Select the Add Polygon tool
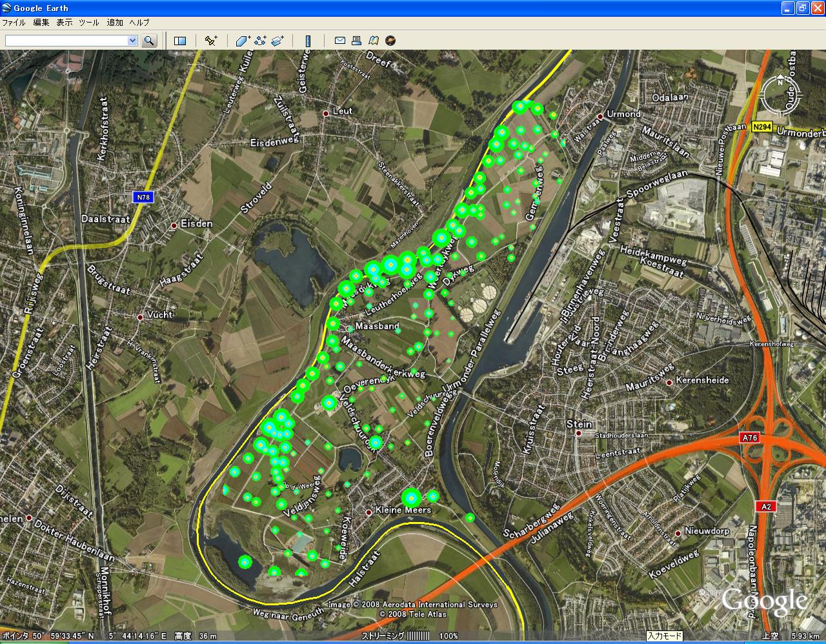The height and width of the screenshot is (644, 826). tap(243, 41)
